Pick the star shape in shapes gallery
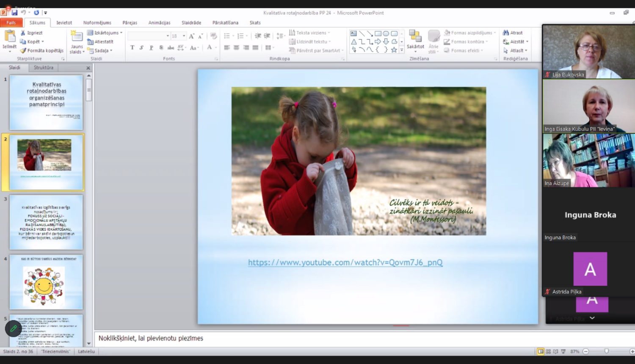The width and height of the screenshot is (635, 364). click(x=394, y=50)
